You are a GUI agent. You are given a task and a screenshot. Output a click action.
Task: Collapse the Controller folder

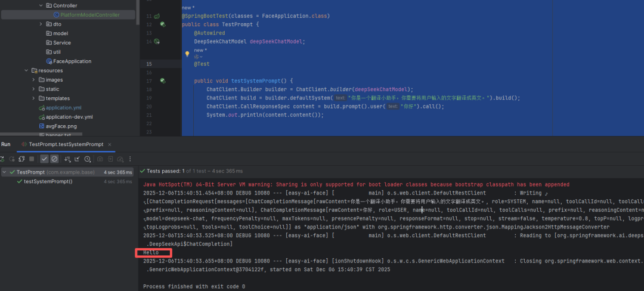(x=41, y=5)
